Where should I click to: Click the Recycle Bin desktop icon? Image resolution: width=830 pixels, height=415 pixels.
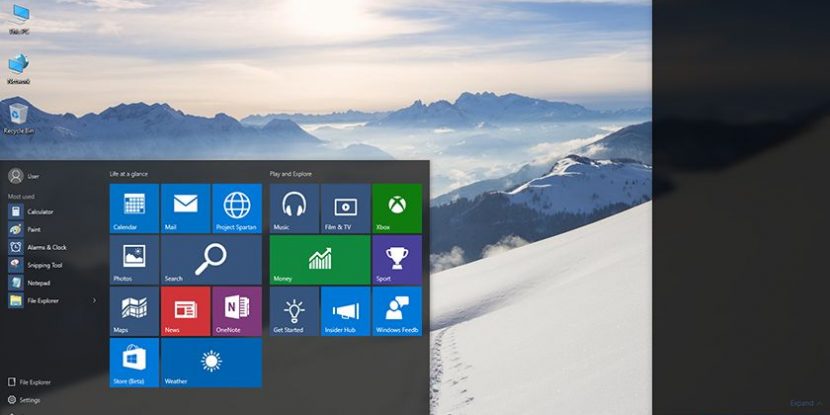[x=16, y=116]
